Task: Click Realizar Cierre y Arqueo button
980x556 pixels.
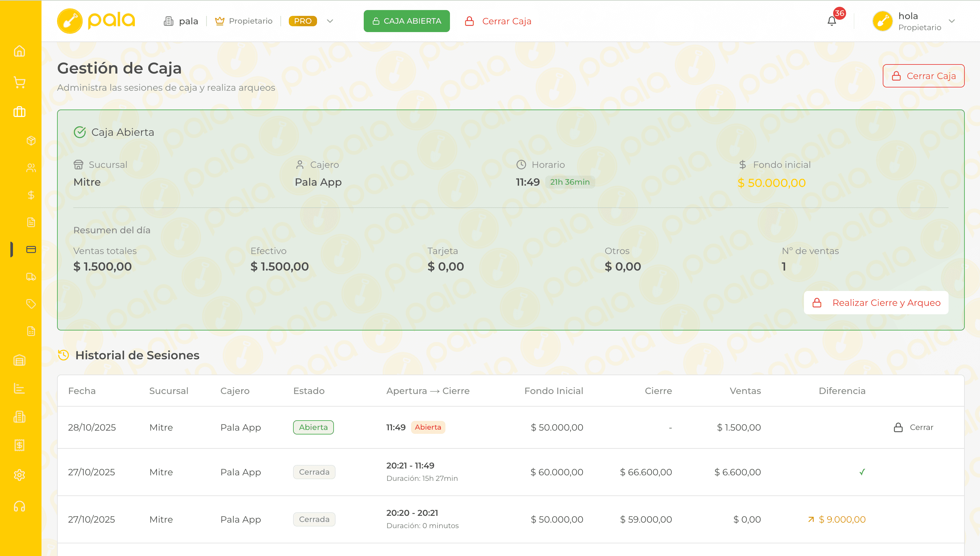Action: click(876, 303)
